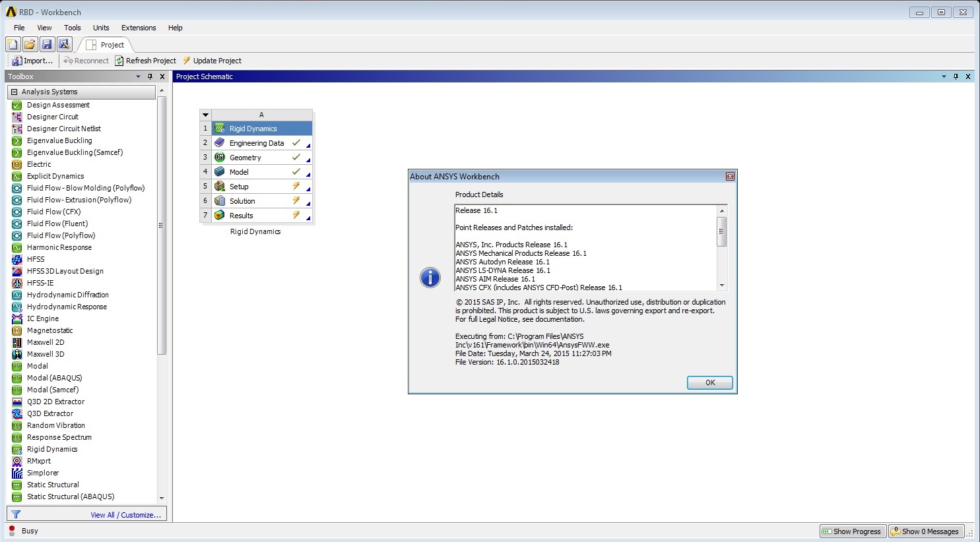Viewport: 980px width, 542px height.
Task: Click OK in About ANSYS Workbench dialog
Action: tap(710, 382)
